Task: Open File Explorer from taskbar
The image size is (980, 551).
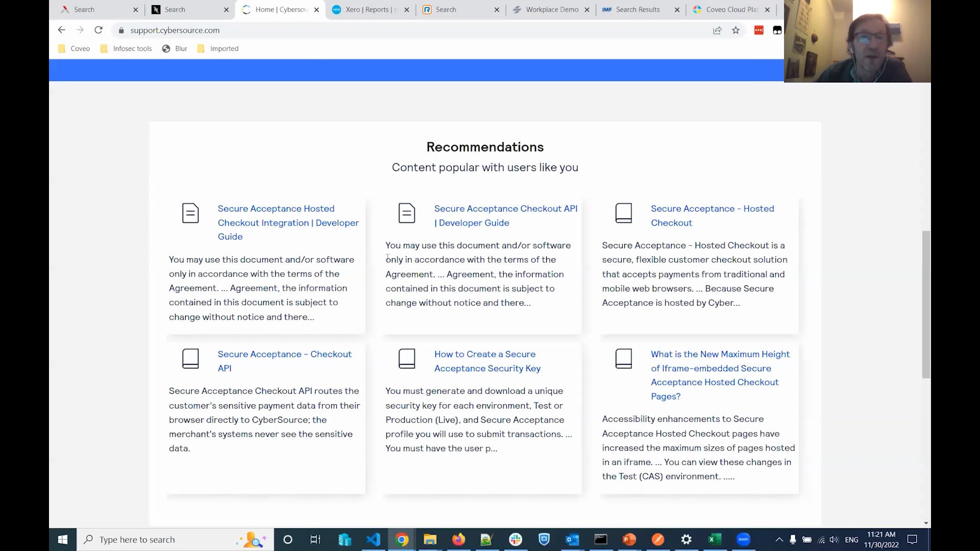Action: point(430,539)
